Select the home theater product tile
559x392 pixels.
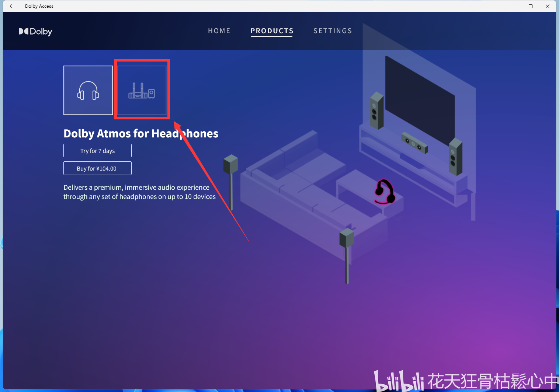pos(142,90)
